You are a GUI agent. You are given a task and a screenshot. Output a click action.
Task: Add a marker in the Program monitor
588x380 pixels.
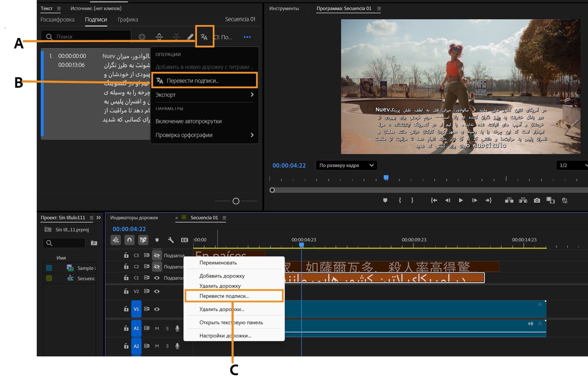pos(386,200)
